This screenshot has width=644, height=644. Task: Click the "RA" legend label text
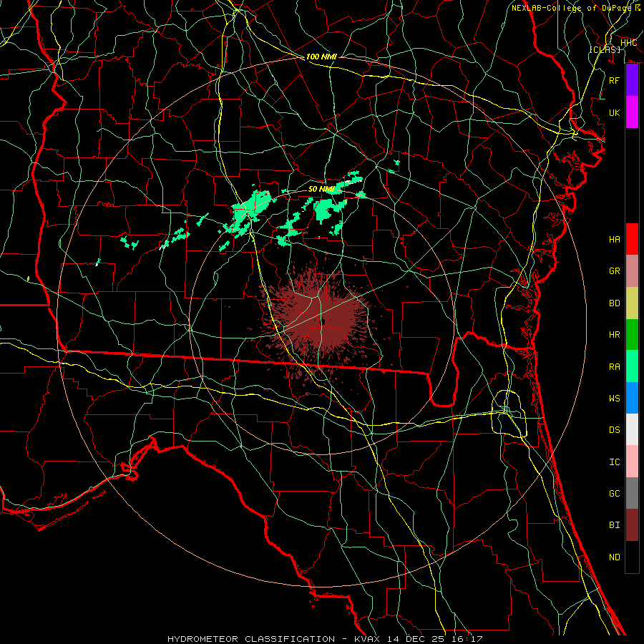(x=614, y=367)
